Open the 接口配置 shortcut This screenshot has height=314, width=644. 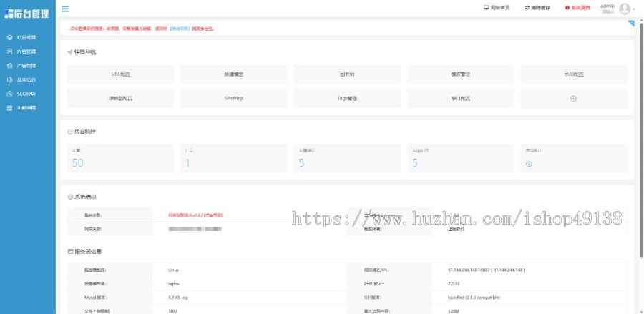[460, 99]
